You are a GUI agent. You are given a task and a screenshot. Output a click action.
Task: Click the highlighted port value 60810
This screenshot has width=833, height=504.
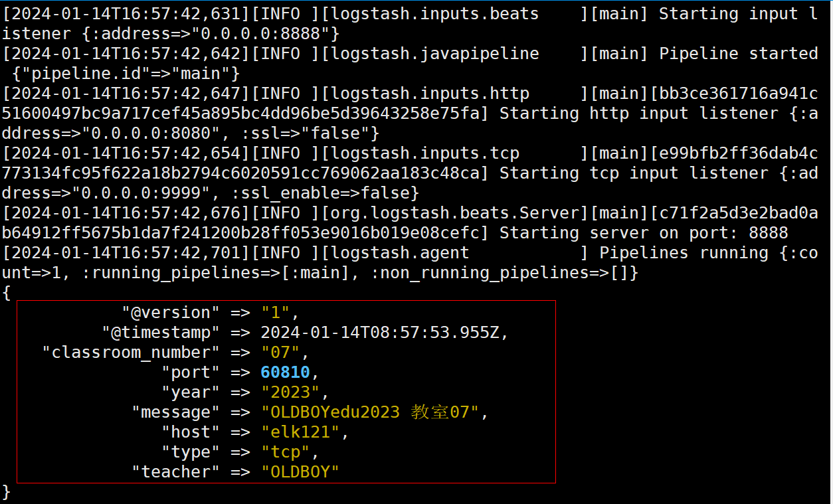(285, 373)
